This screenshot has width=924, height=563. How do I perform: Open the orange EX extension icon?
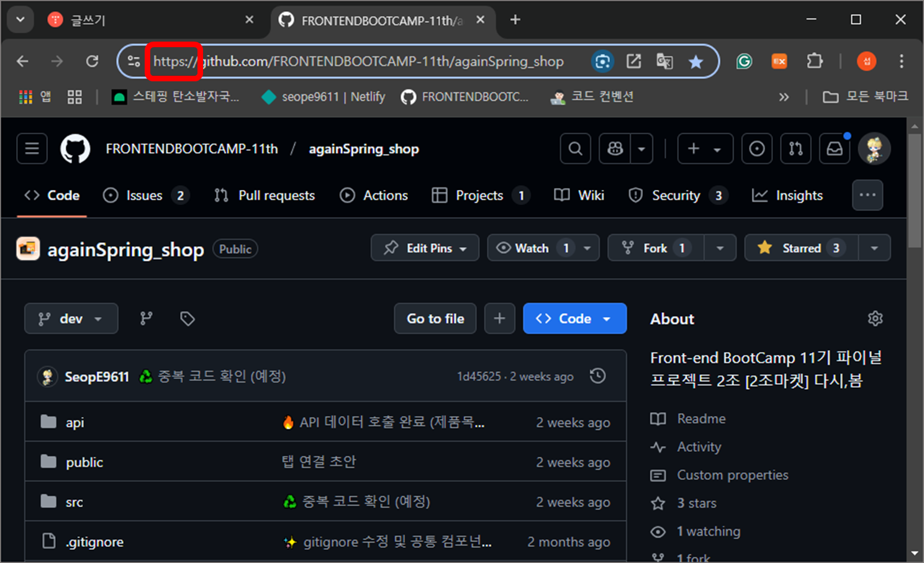pos(779,61)
